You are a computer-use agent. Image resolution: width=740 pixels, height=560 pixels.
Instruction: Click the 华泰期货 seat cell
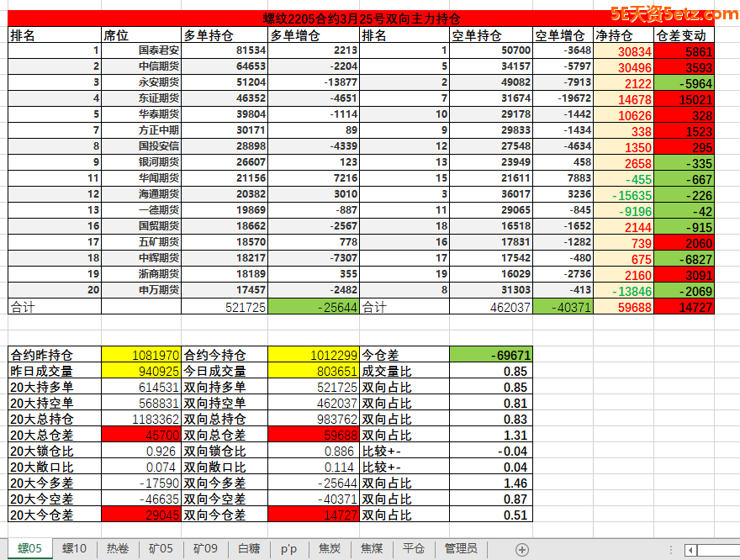coord(141,114)
